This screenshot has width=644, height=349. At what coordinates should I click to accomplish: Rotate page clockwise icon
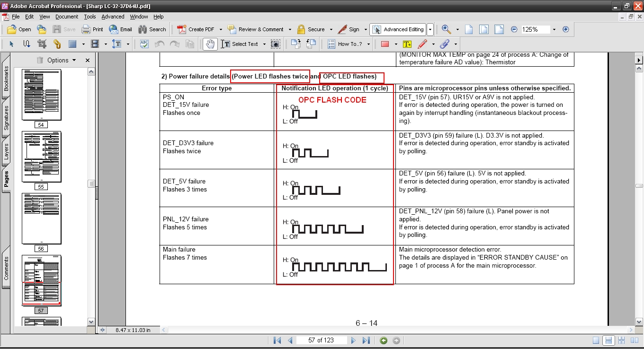coord(296,44)
